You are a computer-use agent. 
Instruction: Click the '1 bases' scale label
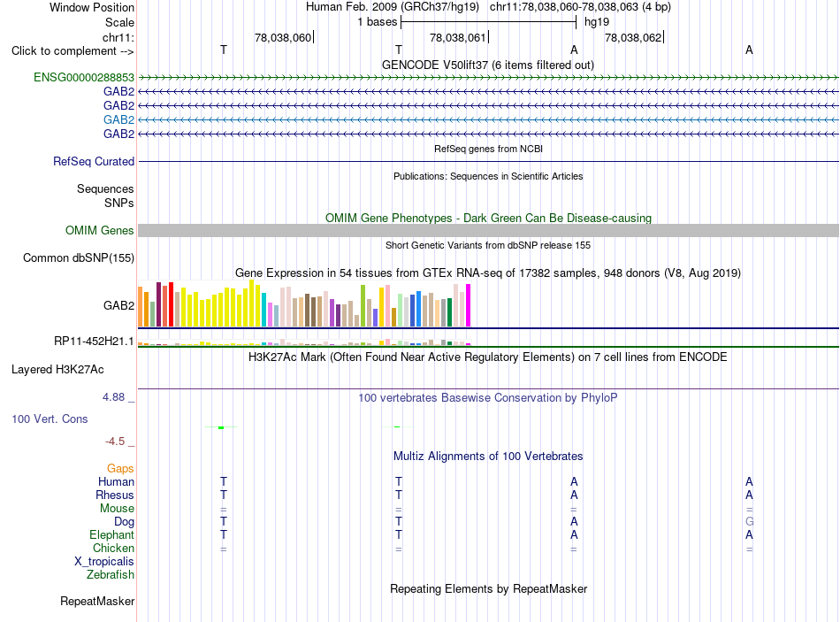(378, 22)
